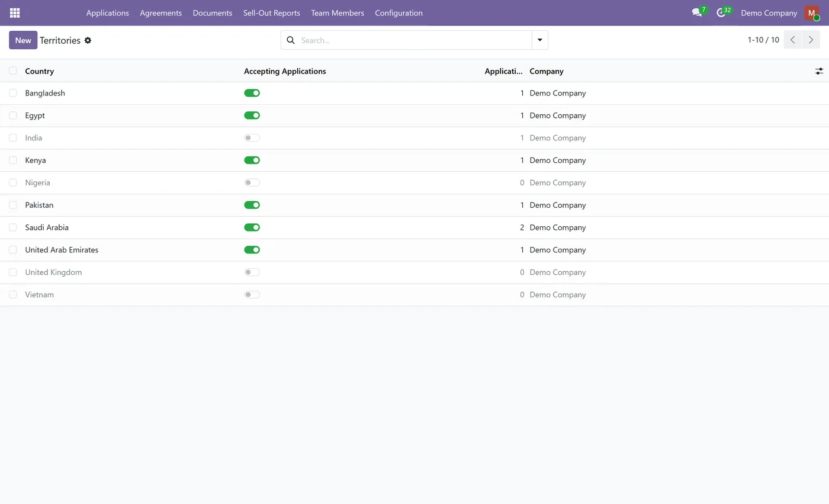Disable accepting applications for United Arab Emirates
Screen dimensions: 829x504
click(x=252, y=250)
